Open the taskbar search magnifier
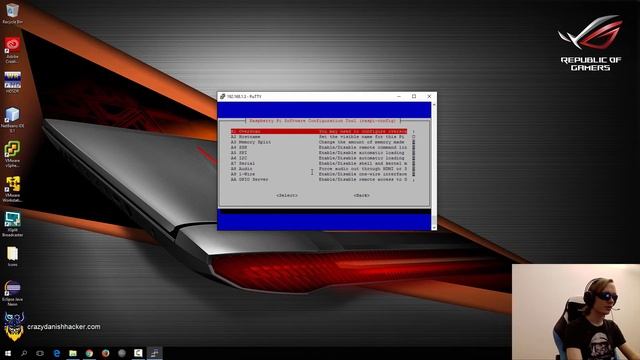This screenshot has height=360, width=640. click(24, 353)
